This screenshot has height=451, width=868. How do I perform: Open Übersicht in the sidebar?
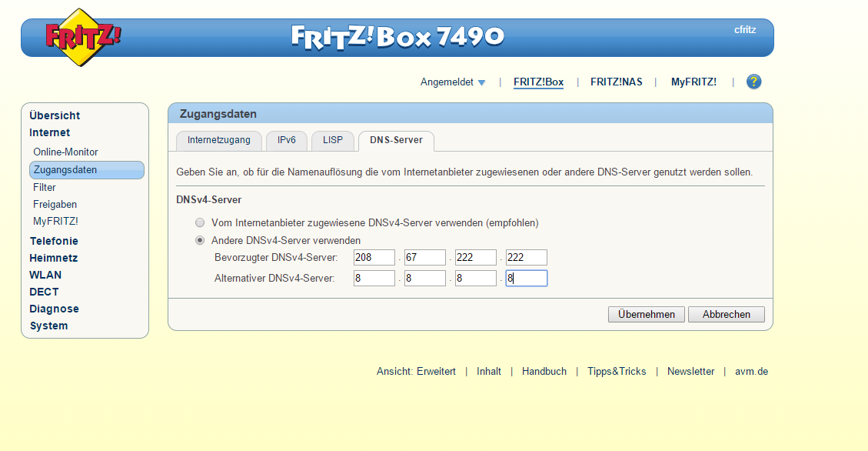coord(55,115)
